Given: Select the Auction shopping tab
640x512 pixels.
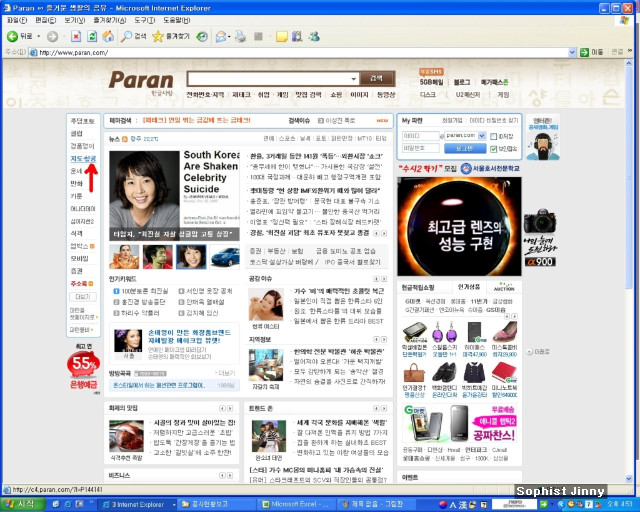Looking at the screenshot, I should [504, 287].
